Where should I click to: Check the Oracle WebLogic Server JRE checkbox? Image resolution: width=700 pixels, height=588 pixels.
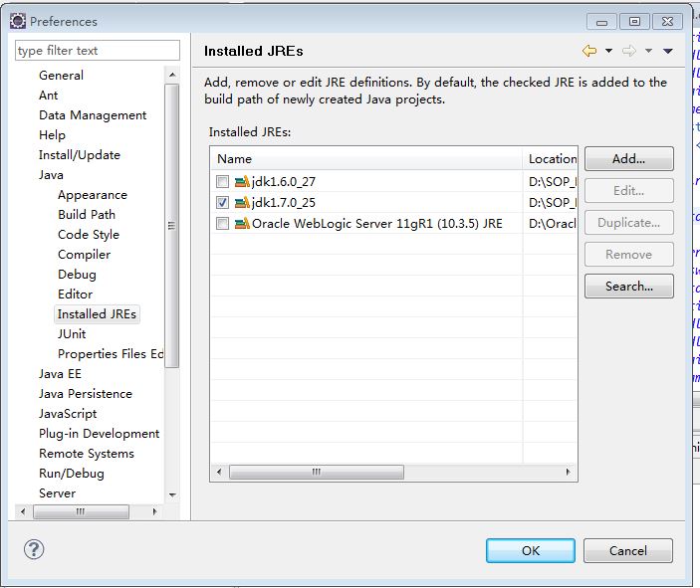(x=222, y=223)
